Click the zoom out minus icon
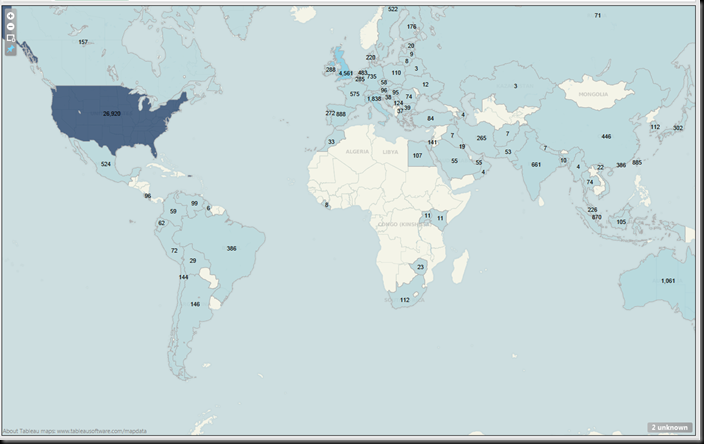Image resolution: width=704 pixels, height=444 pixels. click(10, 26)
